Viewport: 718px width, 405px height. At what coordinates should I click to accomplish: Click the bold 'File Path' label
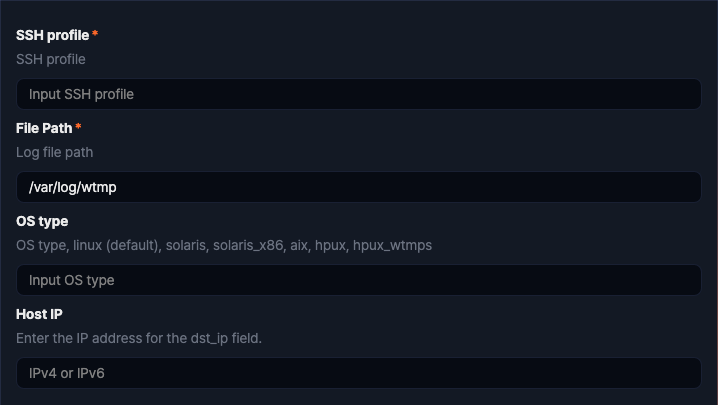tap(44, 128)
